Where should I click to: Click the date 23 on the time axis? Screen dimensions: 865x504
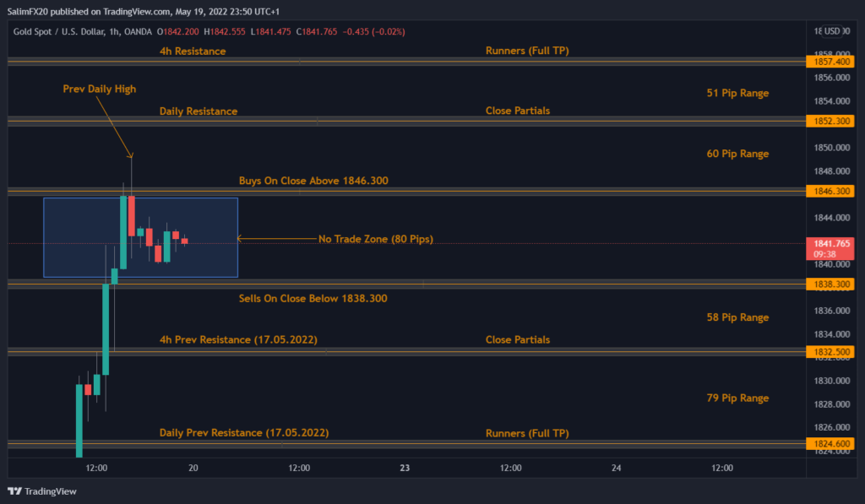pos(405,467)
